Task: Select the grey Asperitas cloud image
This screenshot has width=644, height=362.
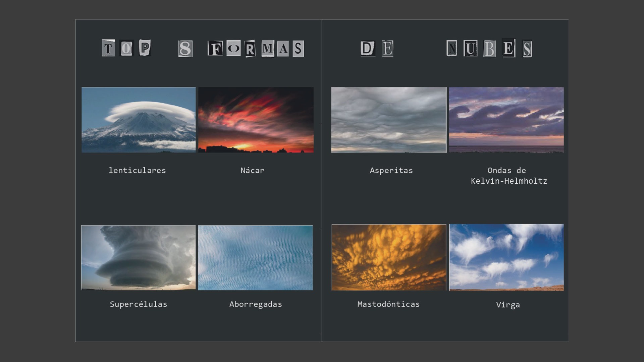Action: (388, 120)
